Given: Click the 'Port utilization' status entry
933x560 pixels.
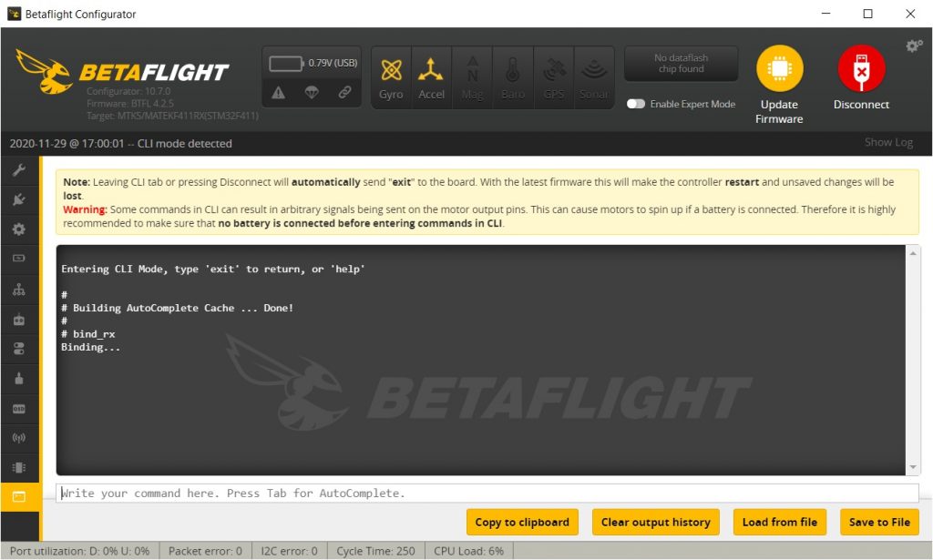Looking at the screenshot, I should click(80, 551).
